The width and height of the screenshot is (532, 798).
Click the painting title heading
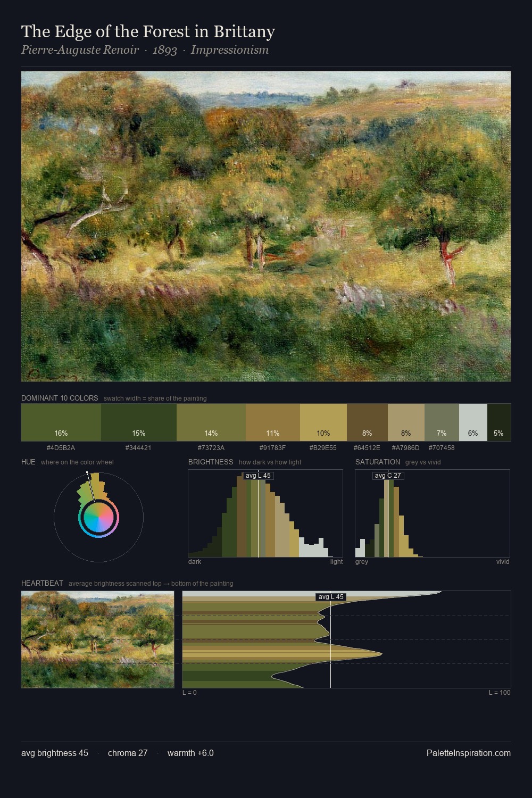click(148, 32)
